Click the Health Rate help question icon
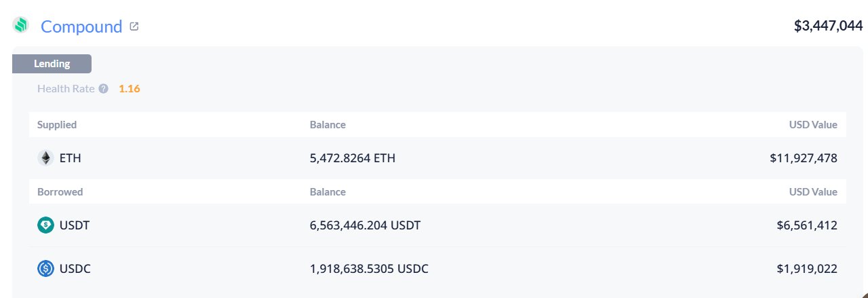The height and width of the screenshot is (298, 868). (103, 88)
